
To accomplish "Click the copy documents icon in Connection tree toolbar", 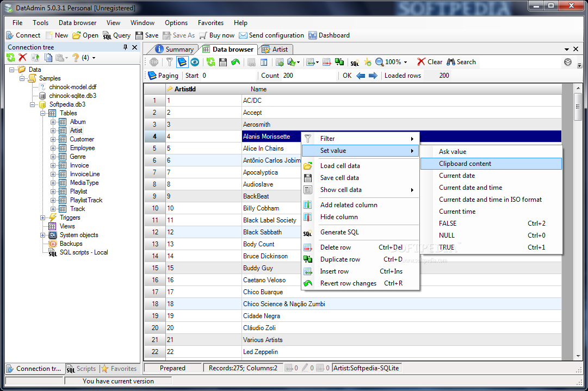I will click(x=48, y=58).
